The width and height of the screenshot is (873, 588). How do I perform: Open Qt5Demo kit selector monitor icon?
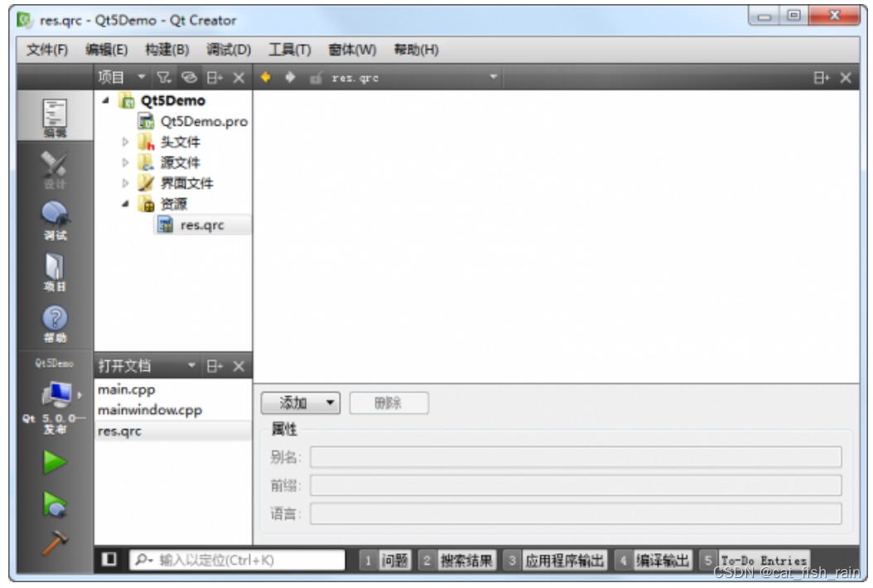pos(58,394)
